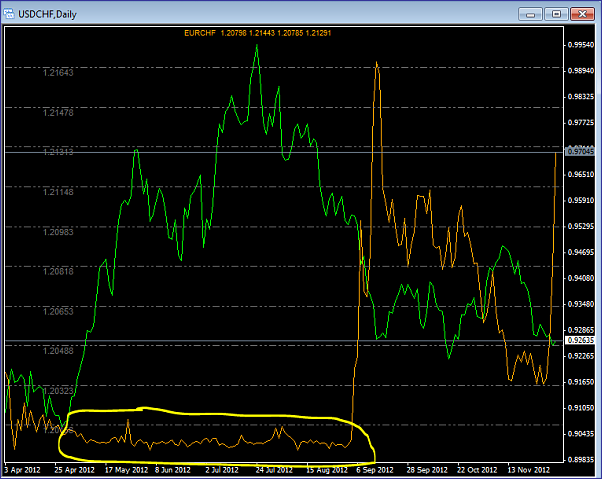
Task: Click the 0.94080 price axis label
Action: (580, 278)
